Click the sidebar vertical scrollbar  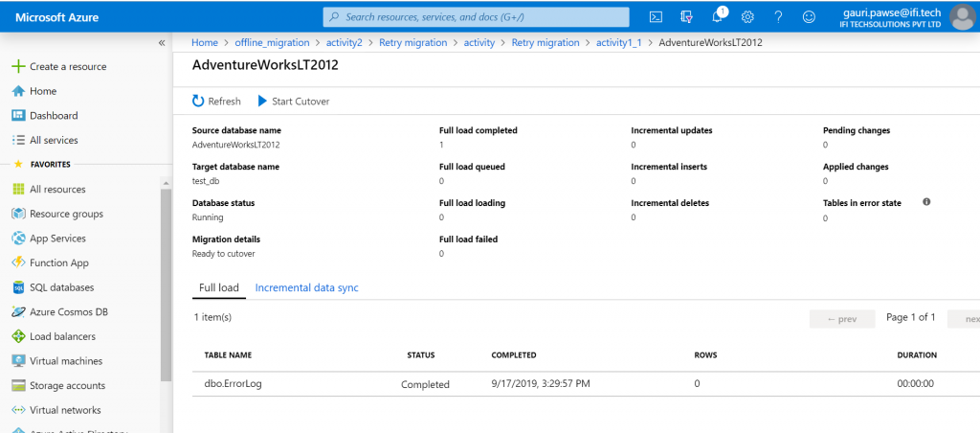[x=166, y=285]
